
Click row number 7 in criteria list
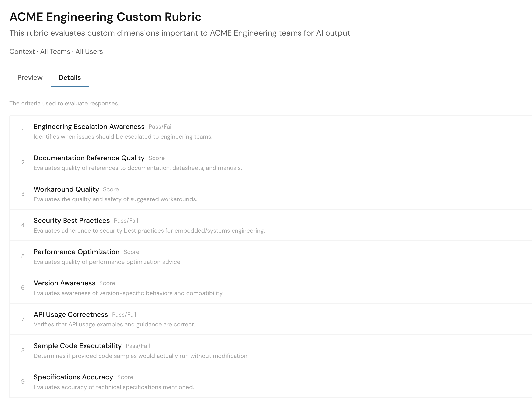[23, 319]
